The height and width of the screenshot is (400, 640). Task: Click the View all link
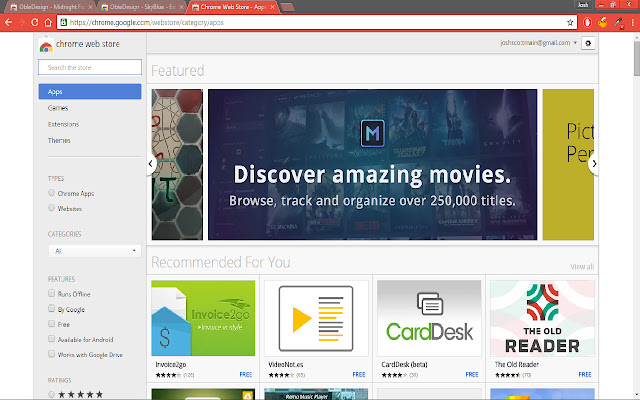pos(582,267)
